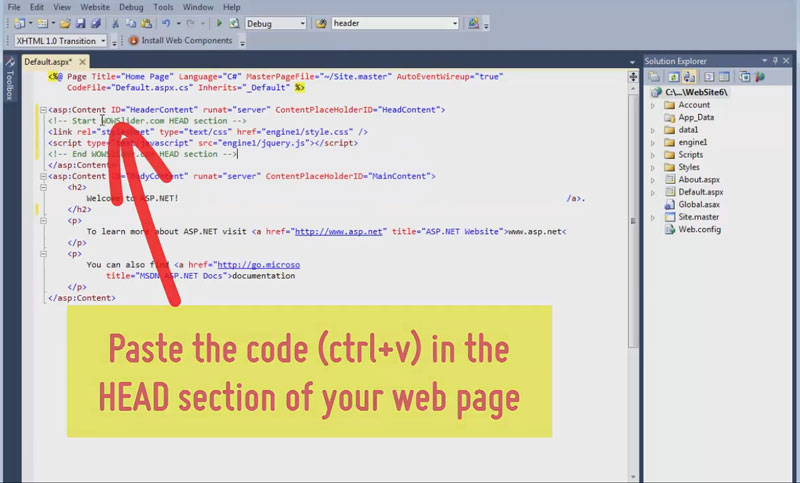Click the toolbar icon right of header box
The width and height of the screenshot is (800, 483).
pos(473,23)
